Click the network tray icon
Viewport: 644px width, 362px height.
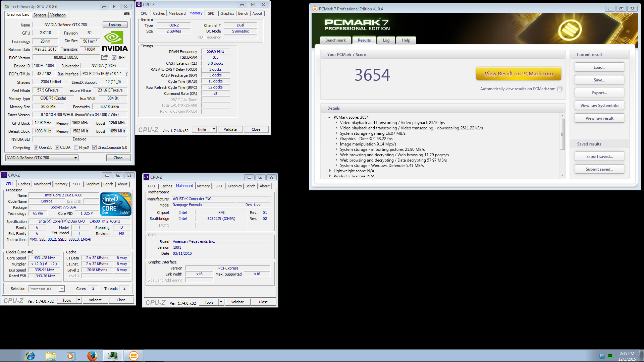602,356
